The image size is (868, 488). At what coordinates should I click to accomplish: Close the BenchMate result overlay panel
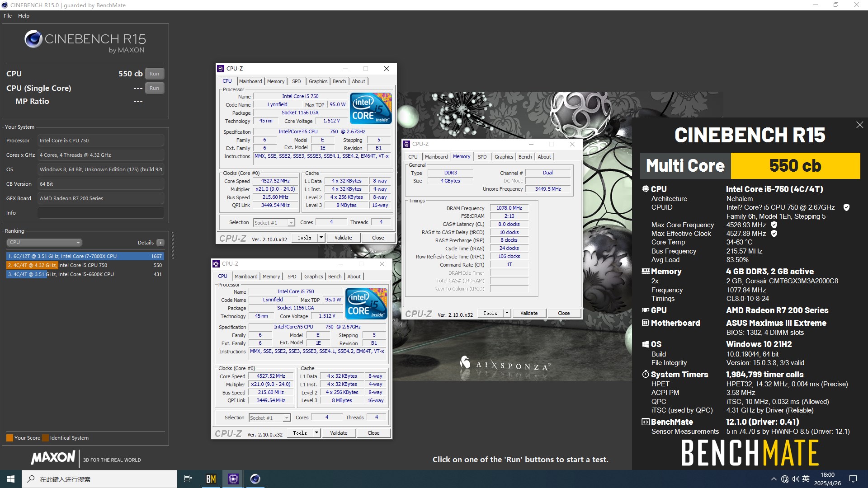tap(859, 125)
